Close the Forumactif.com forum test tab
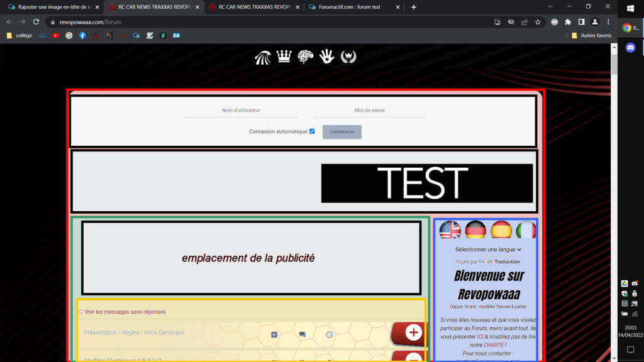Image resolution: width=644 pixels, height=362 pixels. click(397, 7)
